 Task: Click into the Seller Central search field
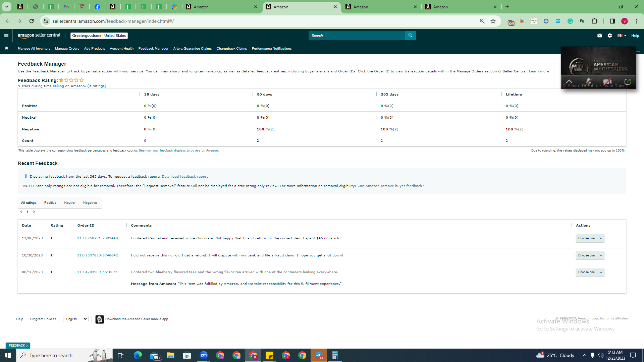[357, 36]
